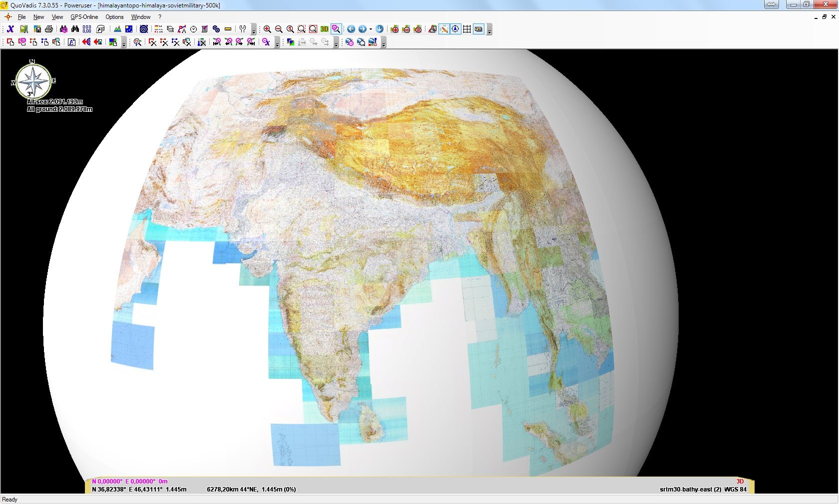Click the magnifier find object icon

coord(137,42)
